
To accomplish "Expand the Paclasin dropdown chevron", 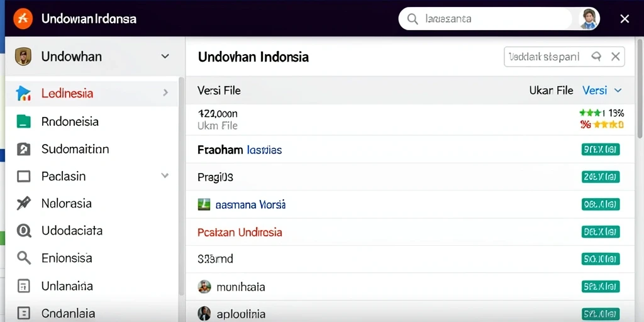I will [x=165, y=176].
